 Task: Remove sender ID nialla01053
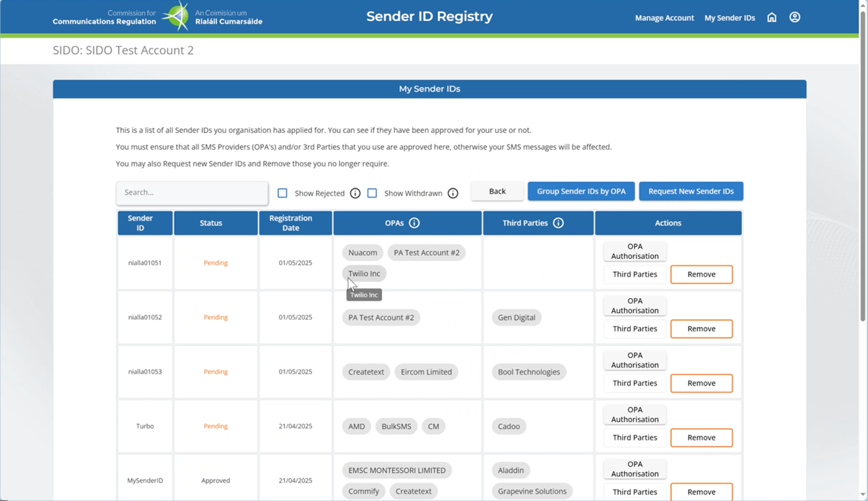pyautogui.click(x=701, y=383)
